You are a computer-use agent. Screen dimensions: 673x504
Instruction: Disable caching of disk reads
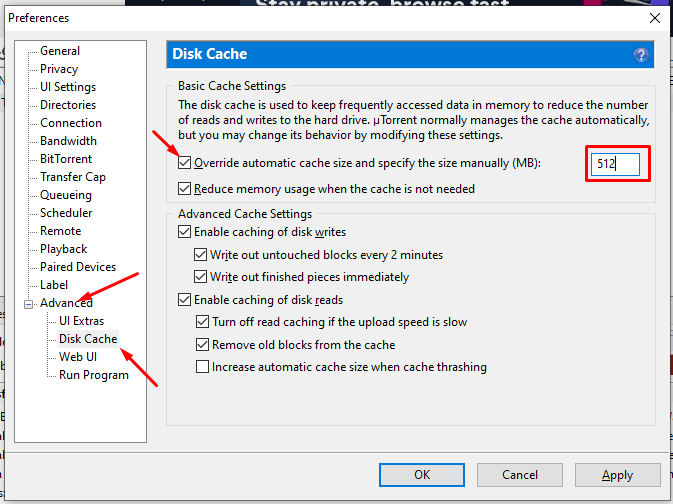pos(185,300)
